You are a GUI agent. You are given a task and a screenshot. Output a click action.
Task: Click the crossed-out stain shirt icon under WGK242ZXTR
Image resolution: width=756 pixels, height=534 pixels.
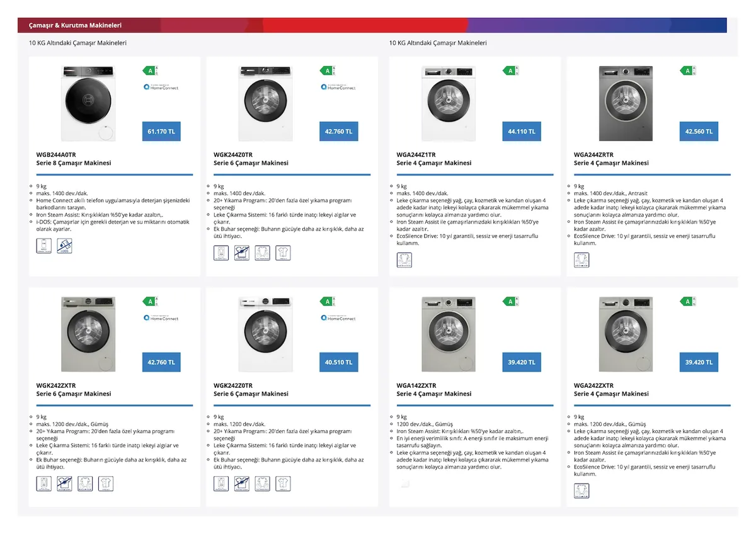point(64,484)
